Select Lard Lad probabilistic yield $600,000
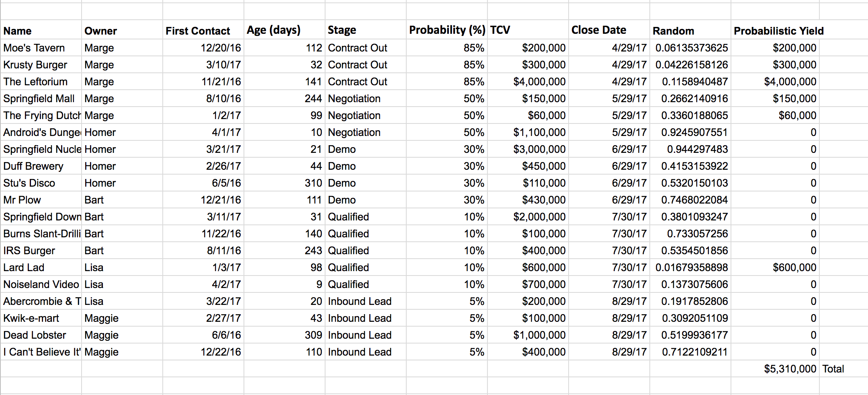868x395 pixels. (x=775, y=267)
